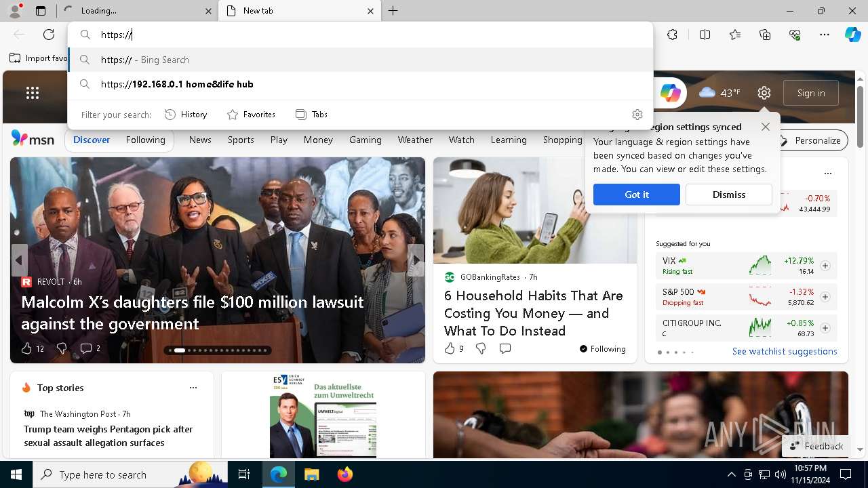Open the Collections icon
Image resolution: width=868 pixels, height=488 pixels.
[765, 35]
